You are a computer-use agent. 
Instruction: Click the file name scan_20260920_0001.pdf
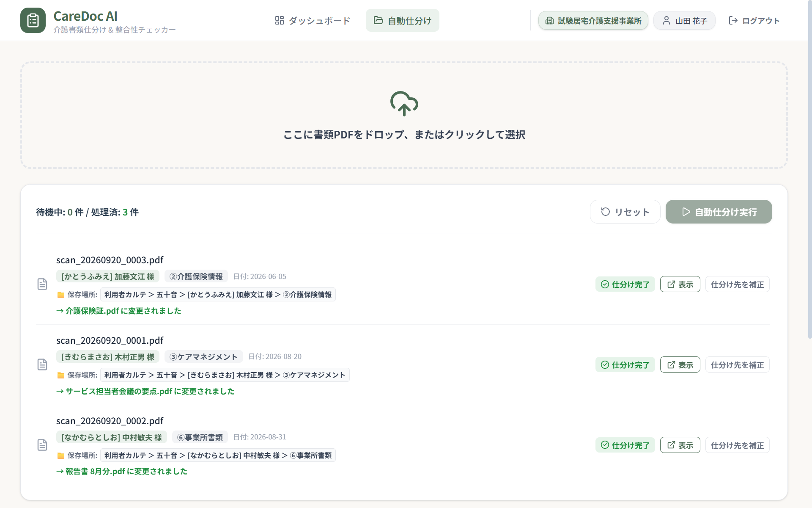(110, 340)
